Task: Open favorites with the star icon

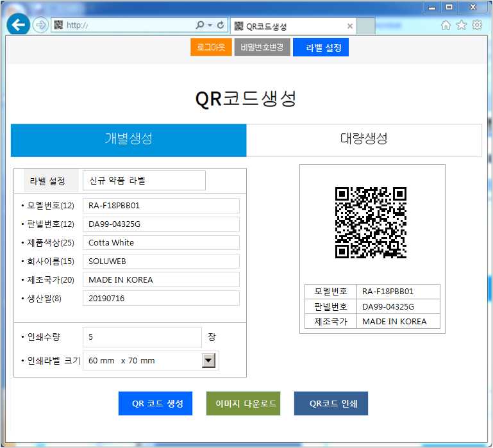Action: click(x=461, y=25)
